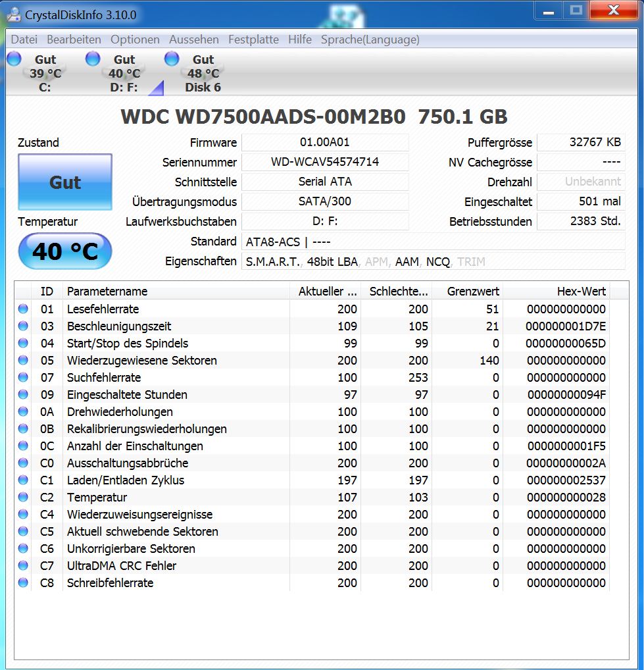Select Disk 6 at 48 °C
Screen dimensions: 644x670
point(203,73)
